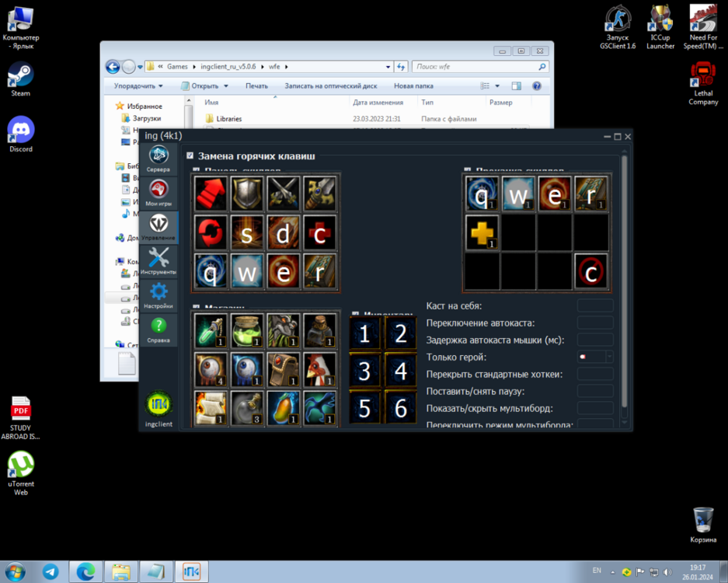Select the crossed swords attack icon

tap(283, 194)
